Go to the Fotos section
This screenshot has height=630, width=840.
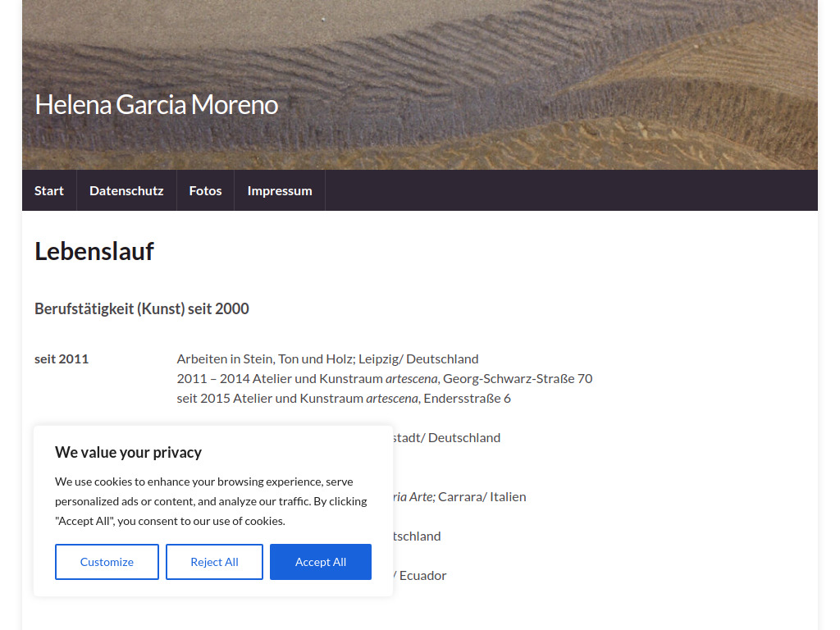point(205,190)
